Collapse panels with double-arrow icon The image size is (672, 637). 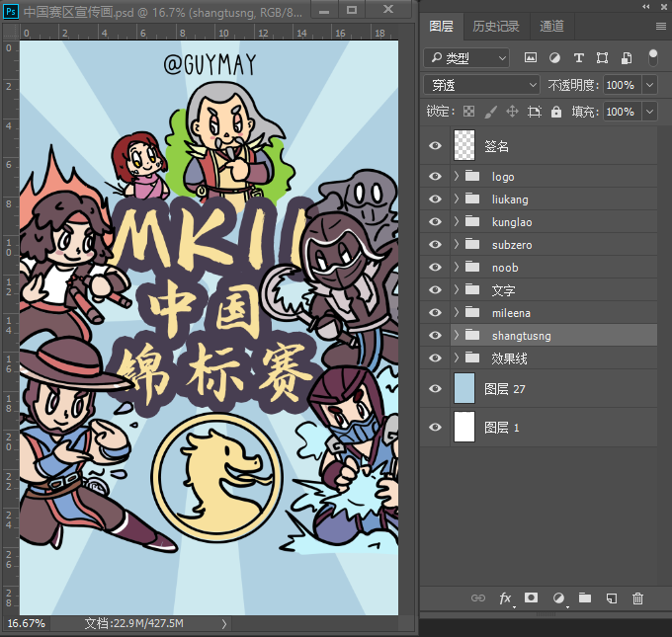[646, 6]
